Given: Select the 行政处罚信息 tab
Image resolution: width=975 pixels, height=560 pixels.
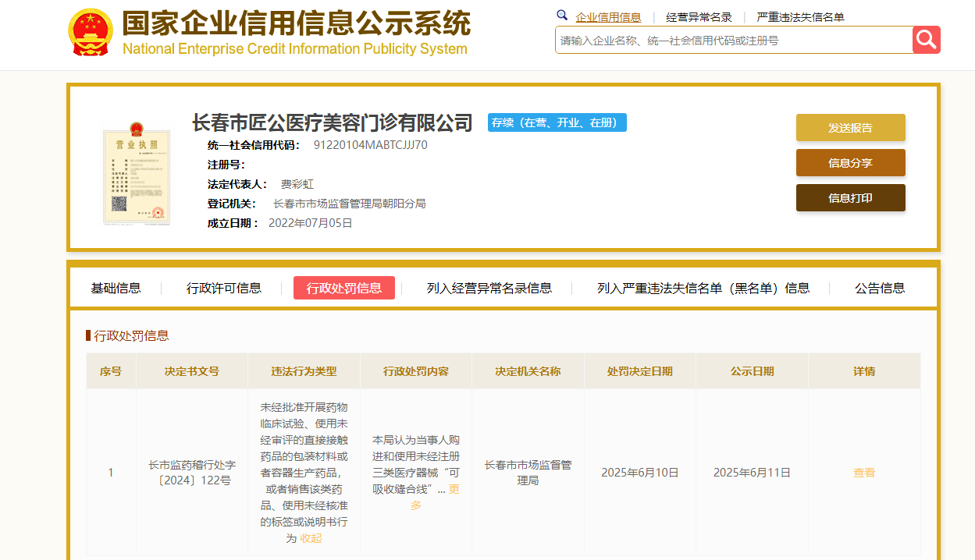Looking at the screenshot, I should (344, 288).
